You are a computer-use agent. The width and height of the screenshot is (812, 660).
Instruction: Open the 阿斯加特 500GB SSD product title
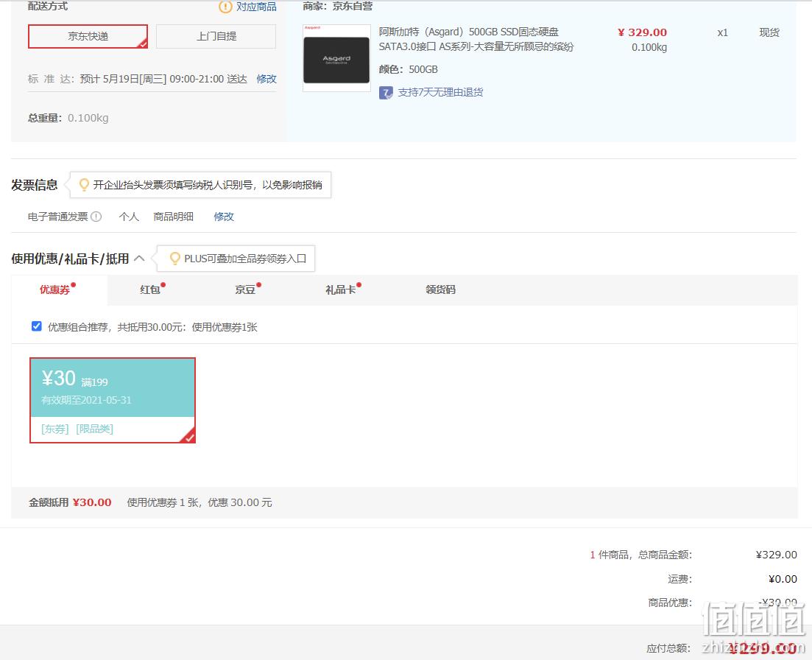click(x=476, y=39)
